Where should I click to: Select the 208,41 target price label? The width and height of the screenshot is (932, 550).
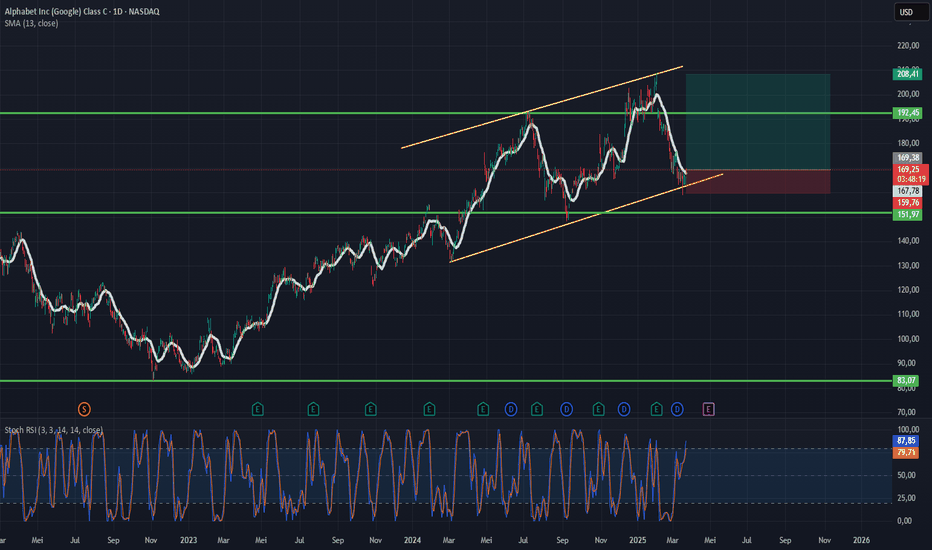[x=908, y=74]
